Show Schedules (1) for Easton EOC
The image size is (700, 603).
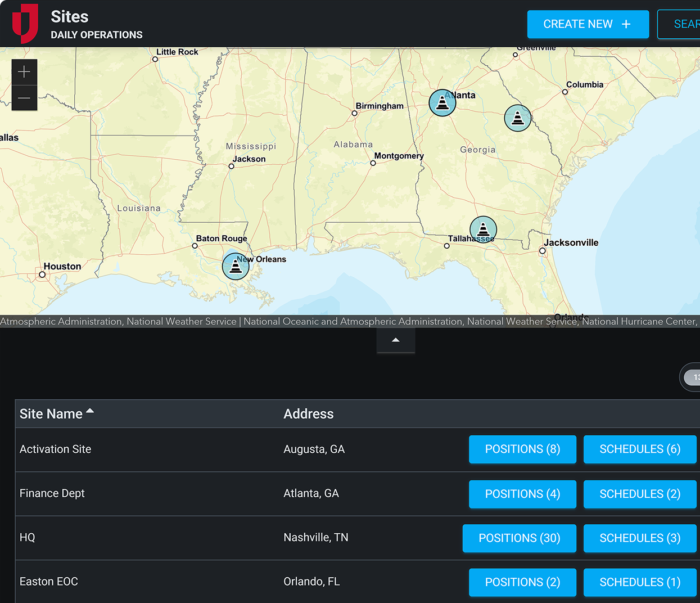(x=639, y=582)
